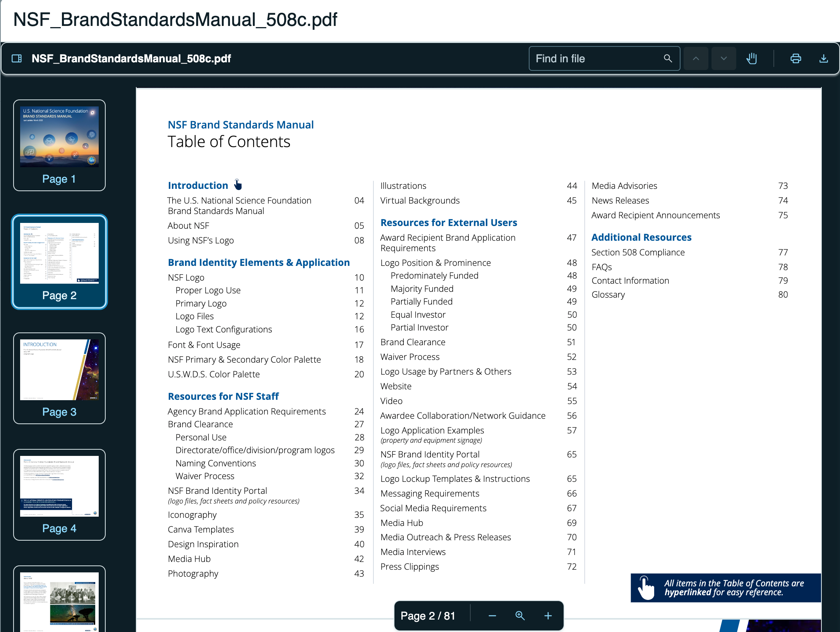The image size is (840, 632).
Task: Click the search magnifier icon
Action: [668, 58]
